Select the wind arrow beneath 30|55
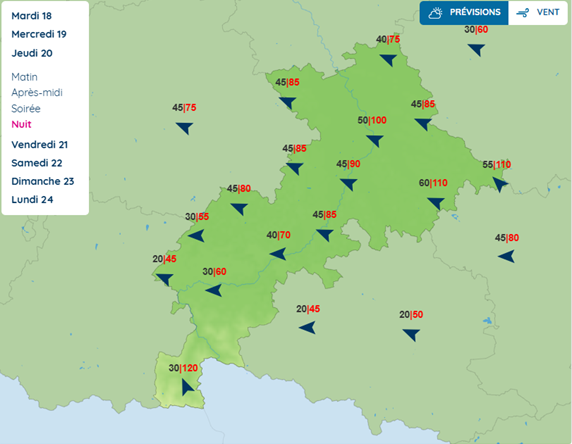 pos(196,236)
